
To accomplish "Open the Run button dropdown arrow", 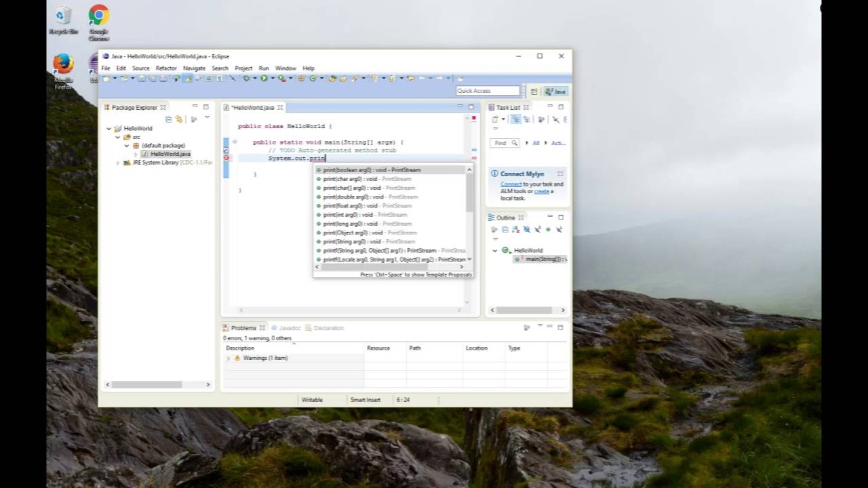I will click(273, 79).
